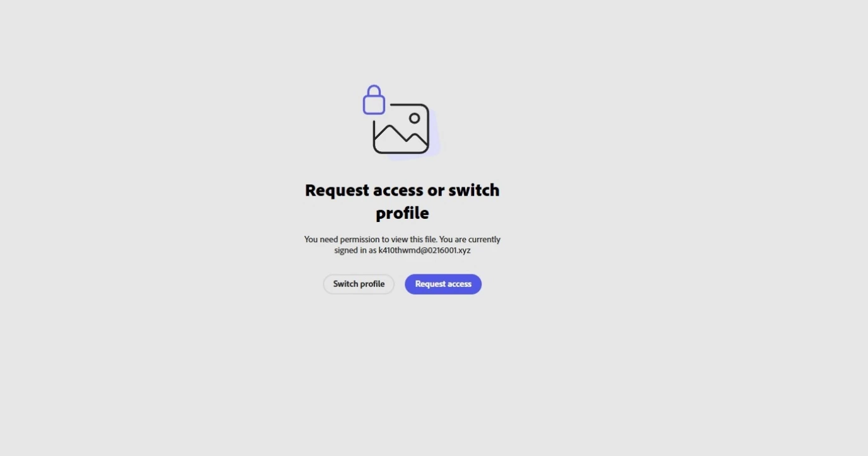868x456 pixels.
Task: Select the signed-in email k410thwmd@0216001.xyz
Action: pyautogui.click(x=424, y=250)
